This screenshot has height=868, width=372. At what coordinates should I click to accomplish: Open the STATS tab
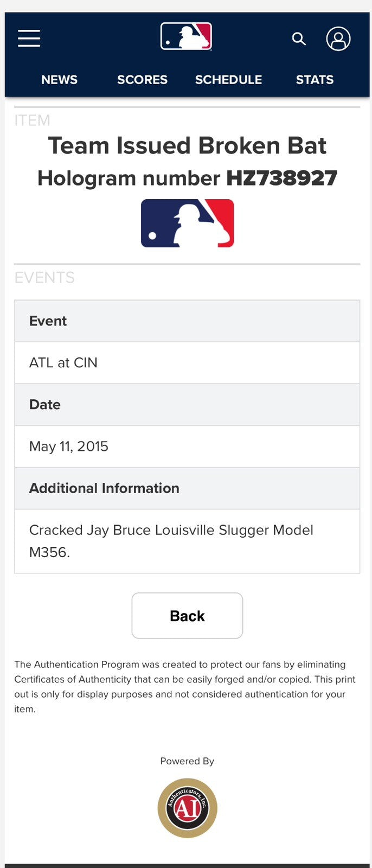[315, 80]
